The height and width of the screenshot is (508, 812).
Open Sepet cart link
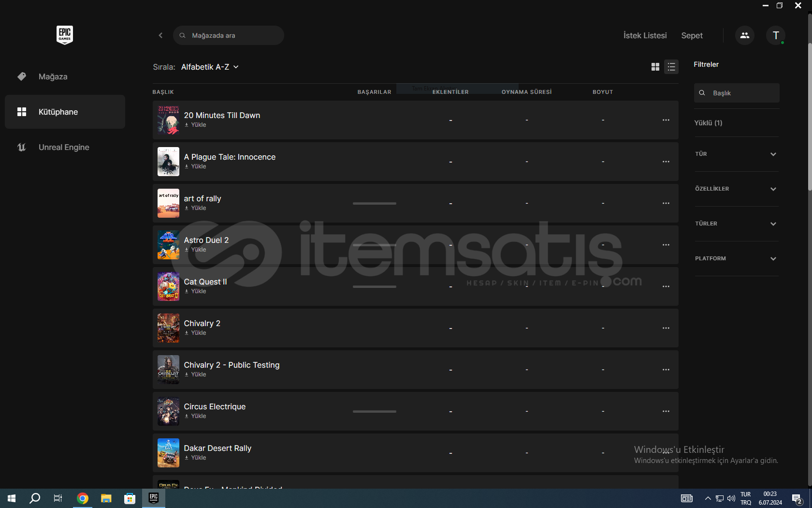(692, 35)
